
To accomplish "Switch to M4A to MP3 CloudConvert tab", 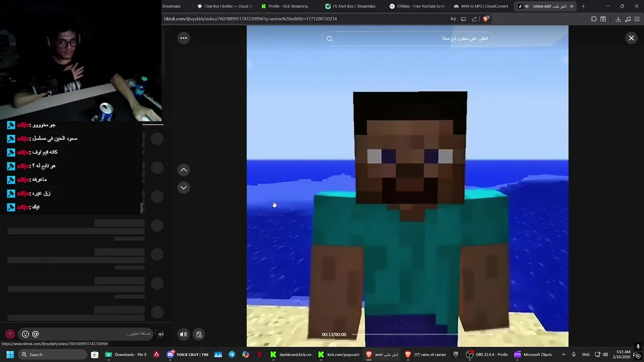I will click(482, 6).
